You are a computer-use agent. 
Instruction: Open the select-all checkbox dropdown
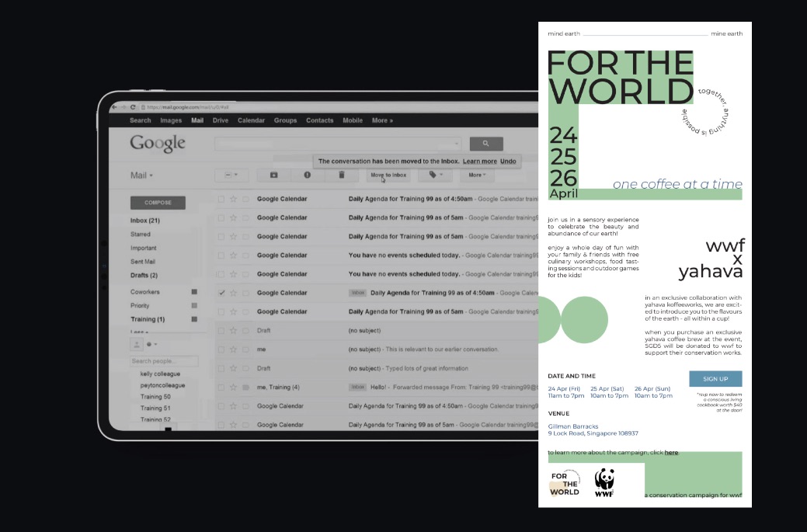[231, 175]
